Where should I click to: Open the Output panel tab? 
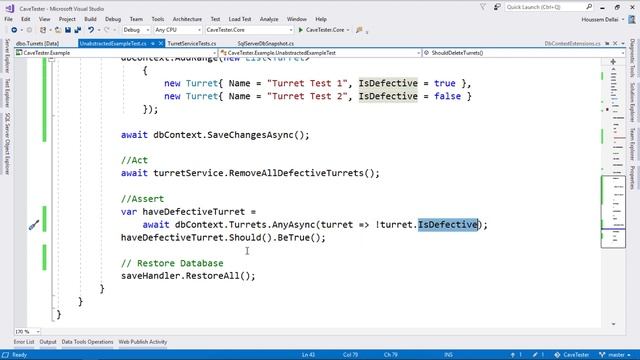tap(48, 342)
